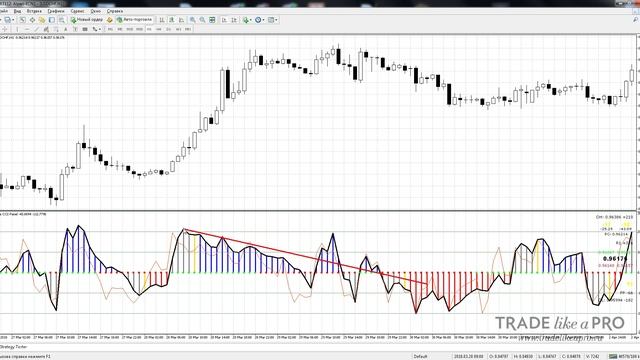Click the Default profile in status bar

pyautogui.click(x=420, y=356)
